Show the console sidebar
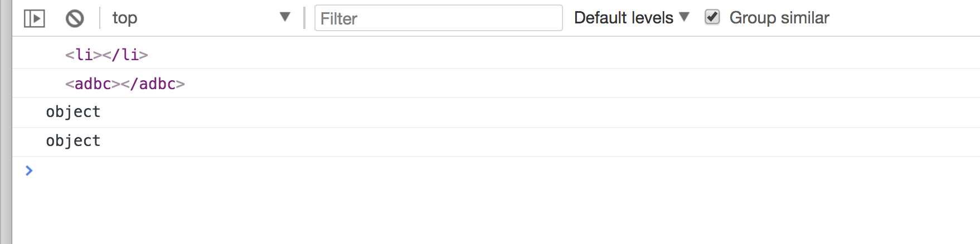 (x=34, y=18)
